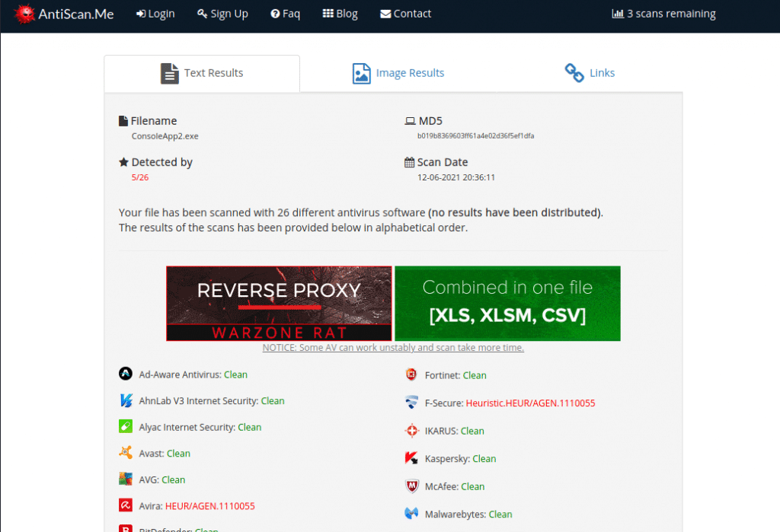Click the Contact envelope icon

[x=385, y=14]
